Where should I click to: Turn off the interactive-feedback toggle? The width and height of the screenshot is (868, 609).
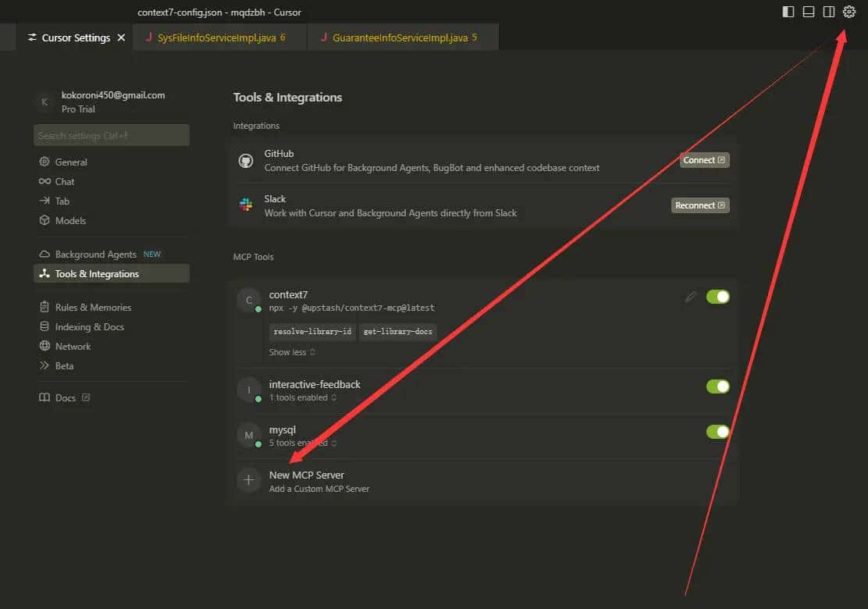(717, 386)
